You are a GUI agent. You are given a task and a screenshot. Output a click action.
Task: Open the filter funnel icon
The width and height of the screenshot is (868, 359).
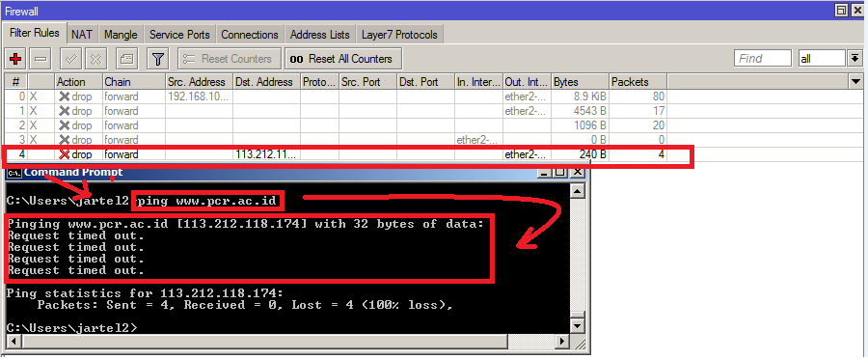(158, 59)
